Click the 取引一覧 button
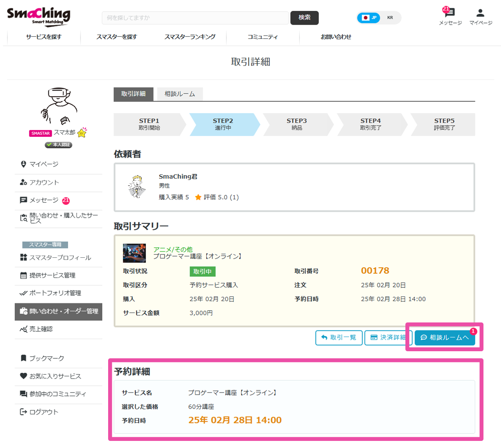 coord(339,337)
